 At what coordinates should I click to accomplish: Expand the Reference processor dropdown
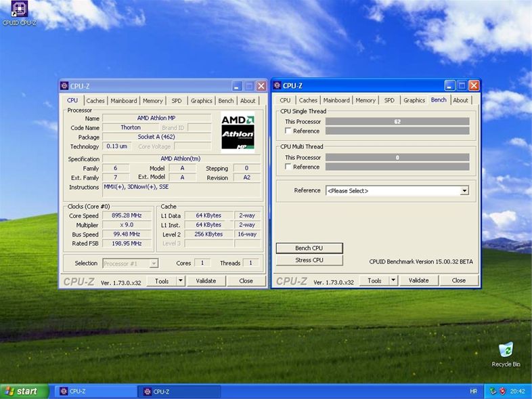tap(464, 191)
